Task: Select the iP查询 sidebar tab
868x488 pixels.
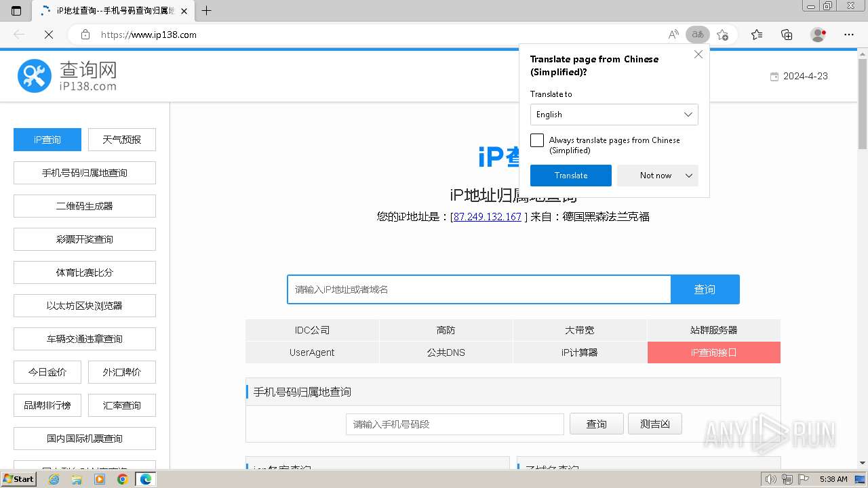Action: point(47,140)
